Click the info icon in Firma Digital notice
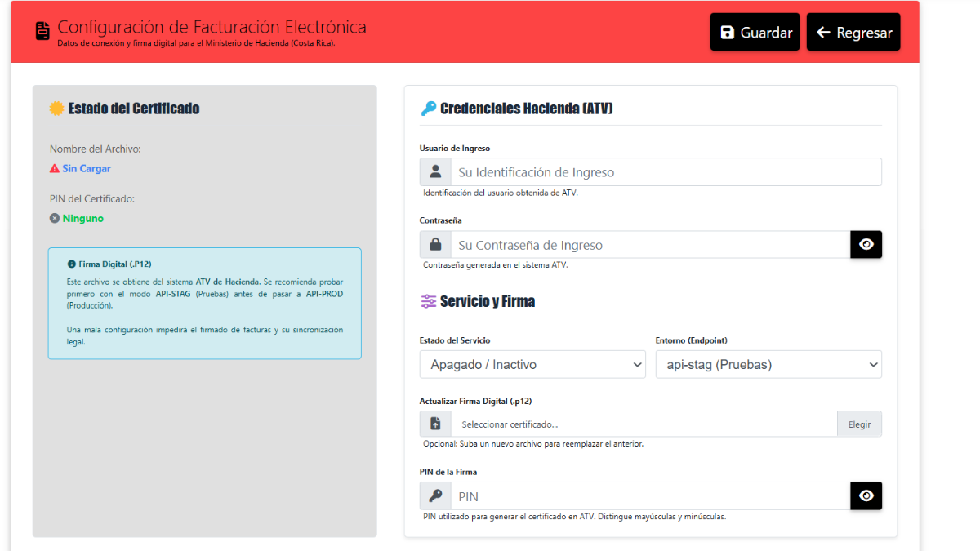 tap(72, 264)
